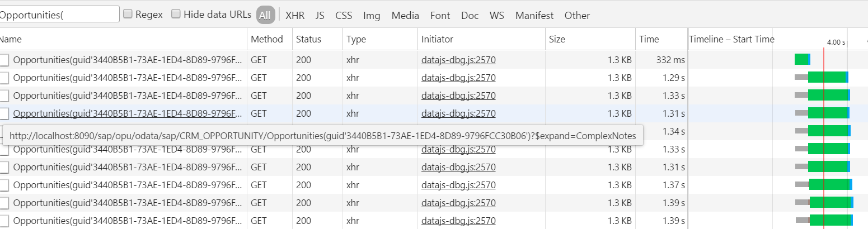This screenshot has height=229, width=868.
Task: Select the Opportunities request taking 1.37 s
Action: [128, 185]
